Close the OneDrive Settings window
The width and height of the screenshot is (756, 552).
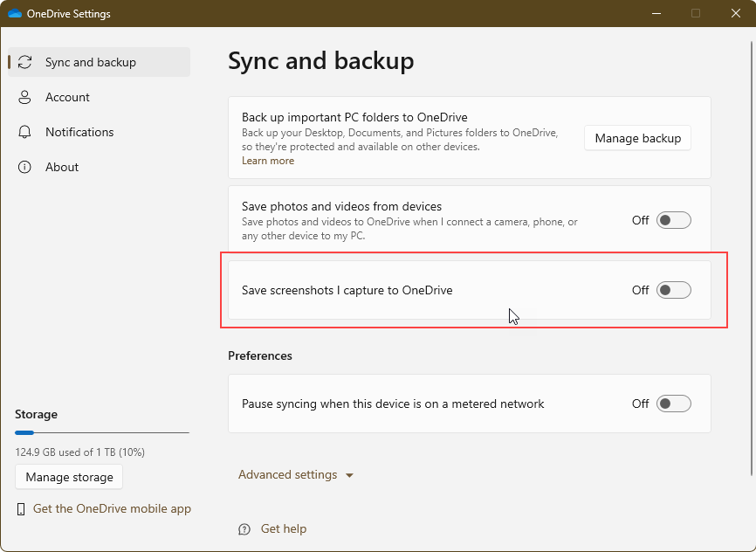coord(736,13)
